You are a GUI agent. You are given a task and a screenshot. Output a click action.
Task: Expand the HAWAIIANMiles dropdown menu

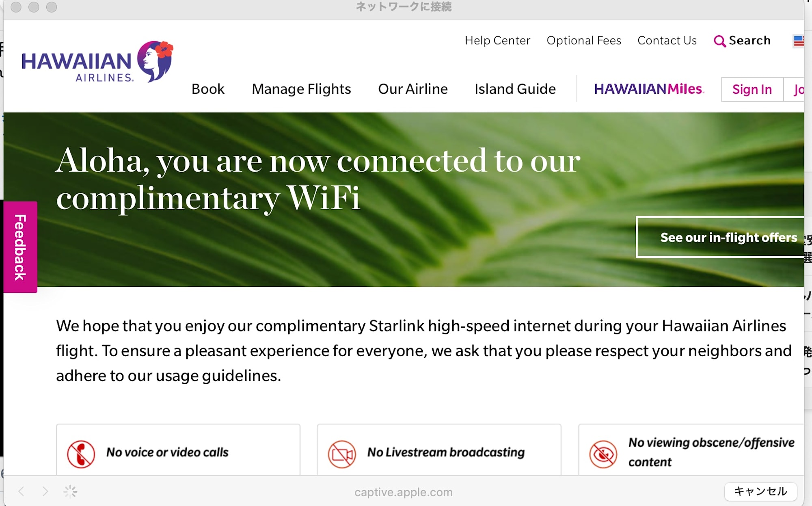[648, 88]
